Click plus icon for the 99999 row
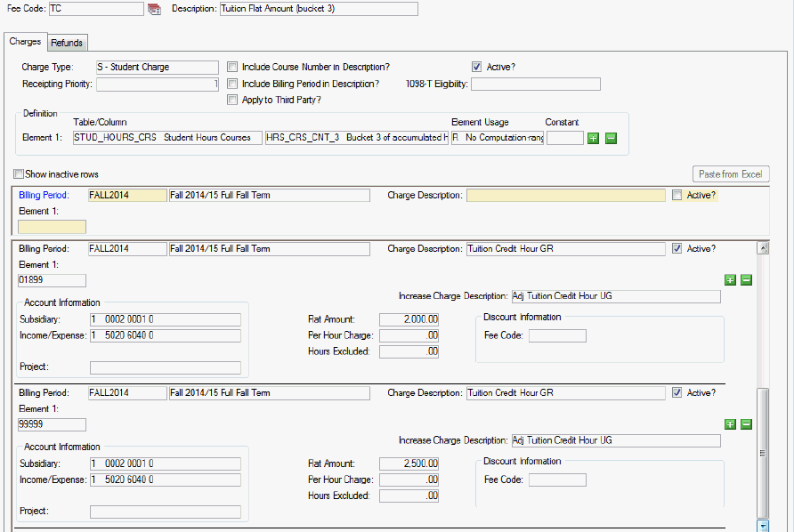 point(730,423)
